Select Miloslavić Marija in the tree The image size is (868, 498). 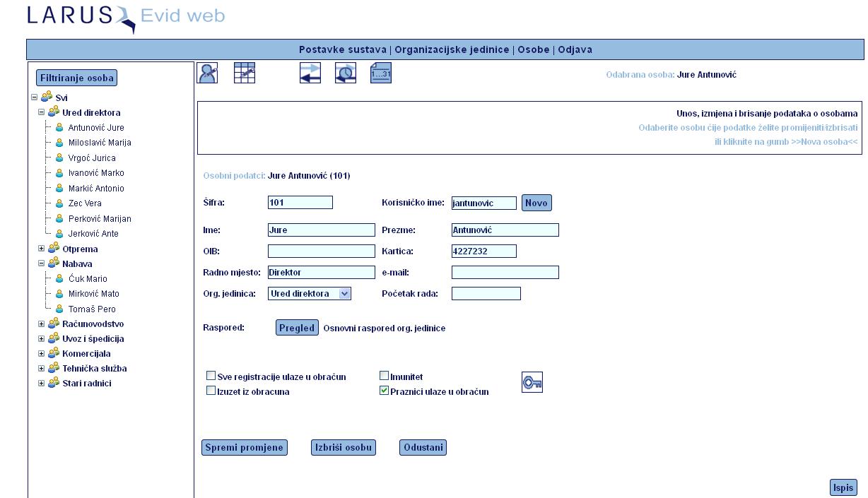tap(99, 143)
